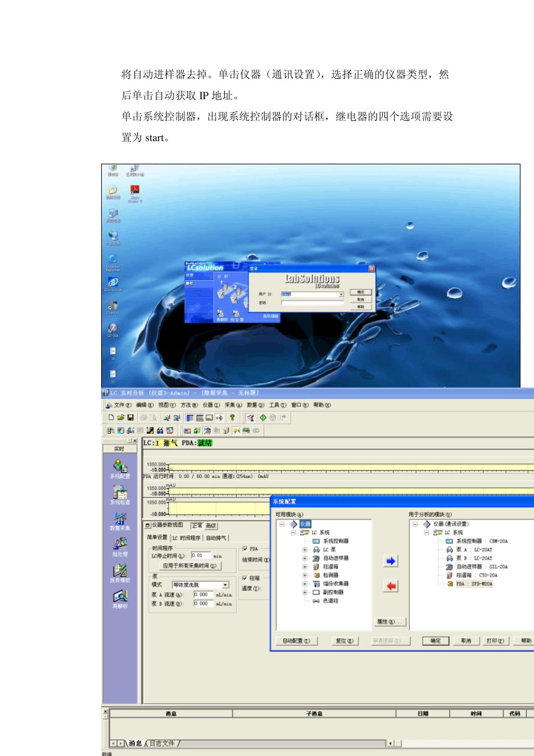This screenshot has height=756, width=534.
Task: Open 系统配置 in the left sidebar
Action: click(x=120, y=467)
